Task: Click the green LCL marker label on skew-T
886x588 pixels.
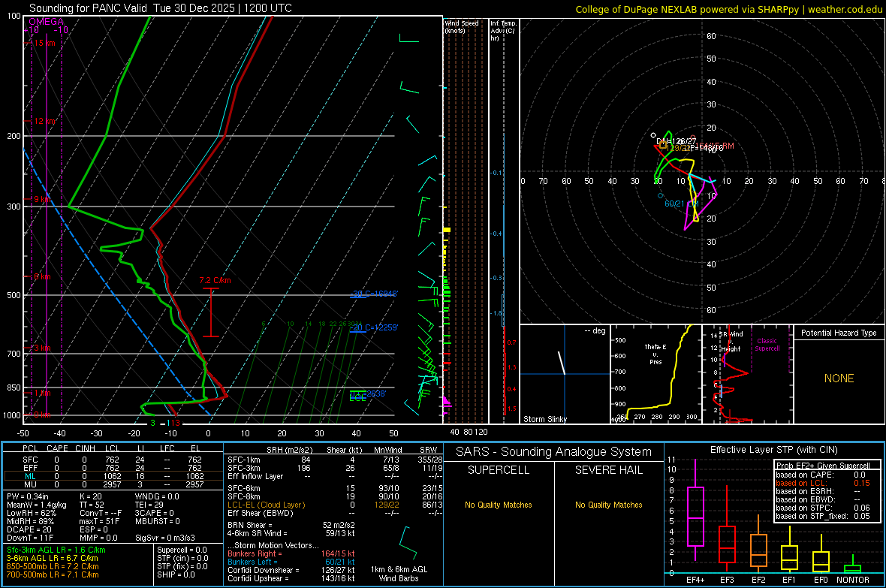Action: (x=357, y=398)
